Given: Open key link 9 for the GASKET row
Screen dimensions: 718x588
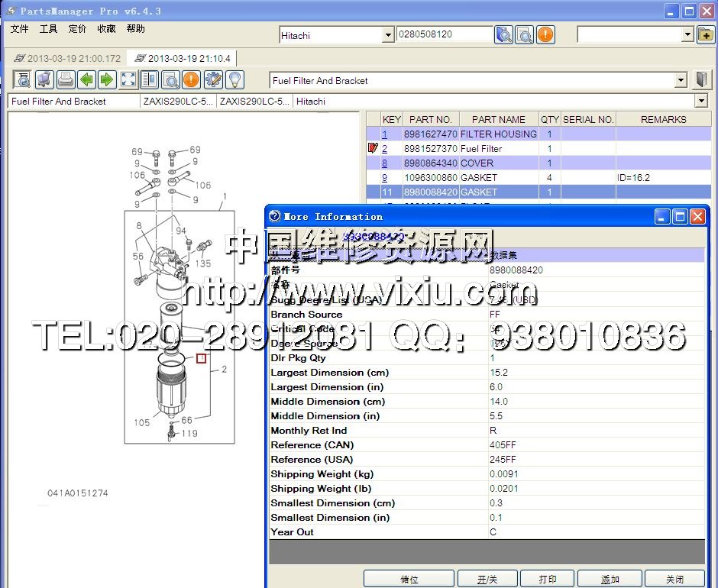Looking at the screenshot, I should point(385,178).
